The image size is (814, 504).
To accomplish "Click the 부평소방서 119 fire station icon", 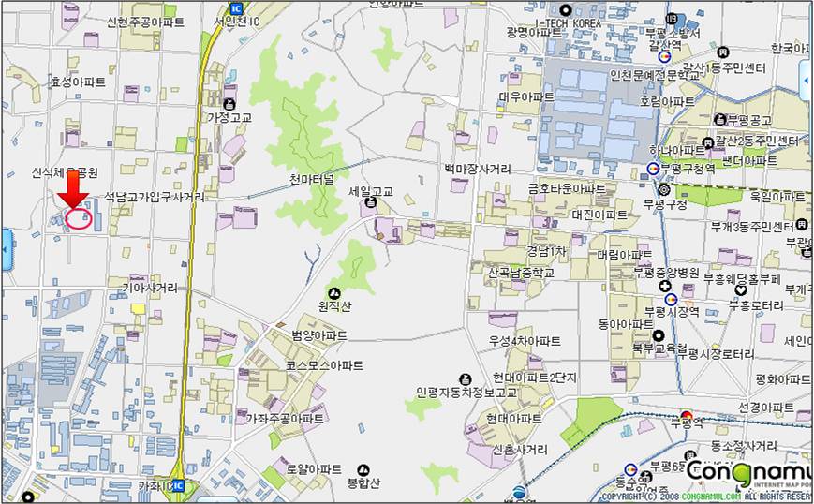I will [x=671, y=20].
